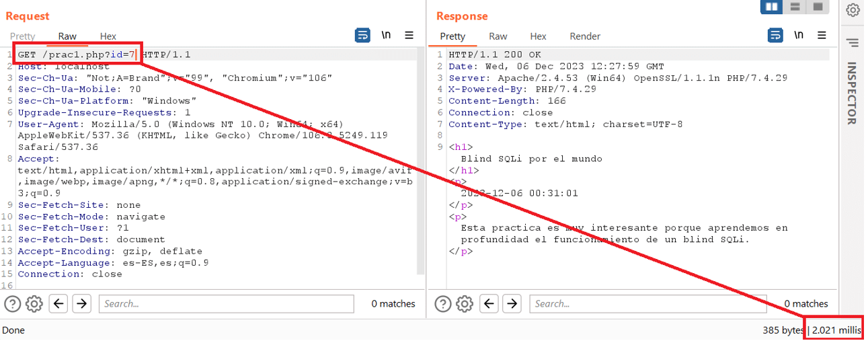The width and height of the screenshot is (868, 343).
Task: Click the Inspector alignment lines icon
Action: coord(853,43)
